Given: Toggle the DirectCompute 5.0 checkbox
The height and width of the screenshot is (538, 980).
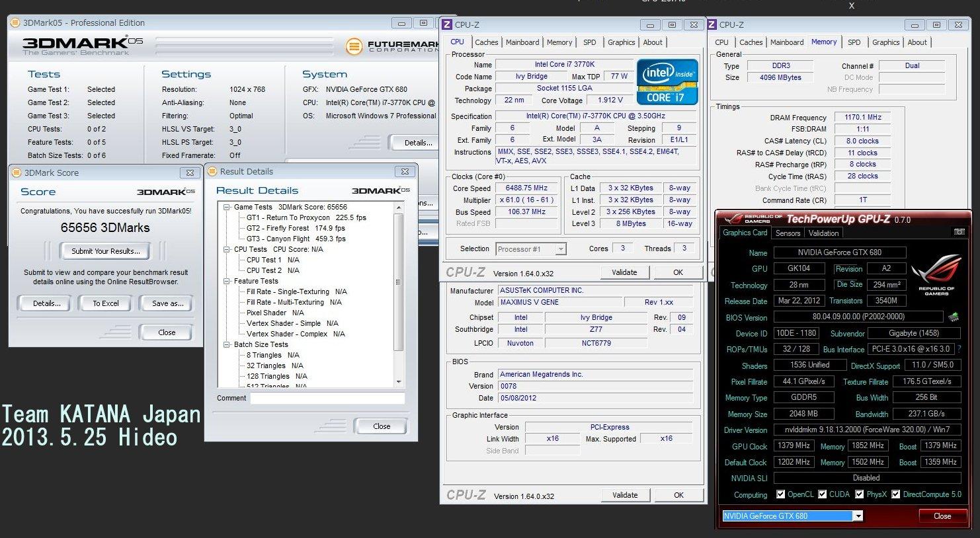Looking at the screenshot, I should (x=896, y=494).
